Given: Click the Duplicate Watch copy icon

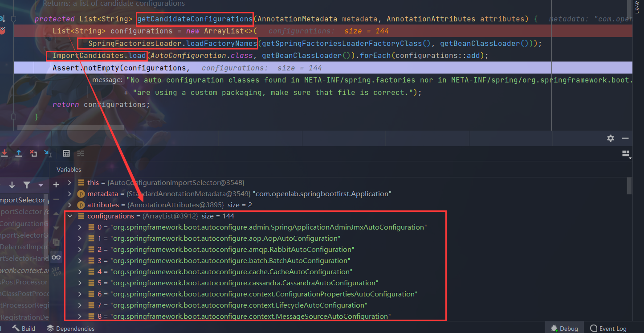Looking at the screenshot, I should click(x=56, y=243).
